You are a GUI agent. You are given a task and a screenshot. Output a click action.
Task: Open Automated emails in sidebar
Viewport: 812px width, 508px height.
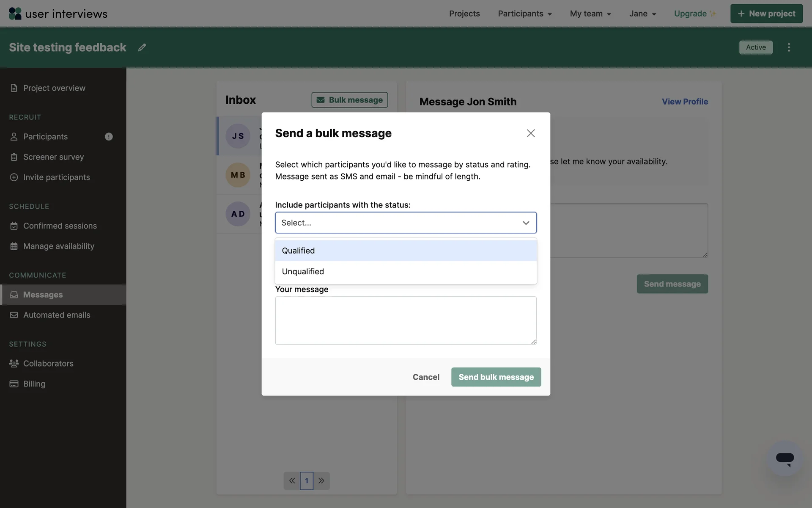57,315
